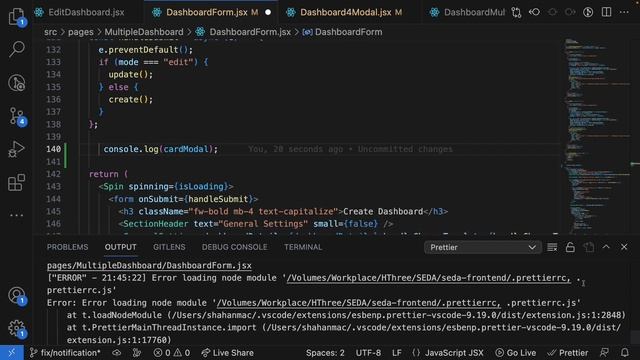
Task: Open the Run and Debug view
Action: click(x=16, y=149)
